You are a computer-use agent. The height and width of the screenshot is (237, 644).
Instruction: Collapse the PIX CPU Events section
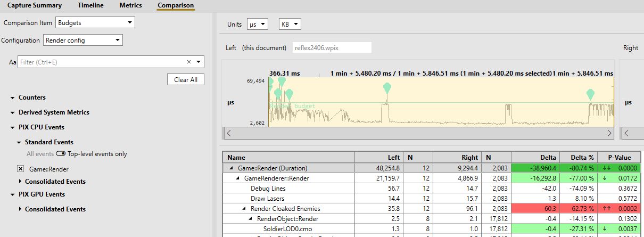[12, 128]
